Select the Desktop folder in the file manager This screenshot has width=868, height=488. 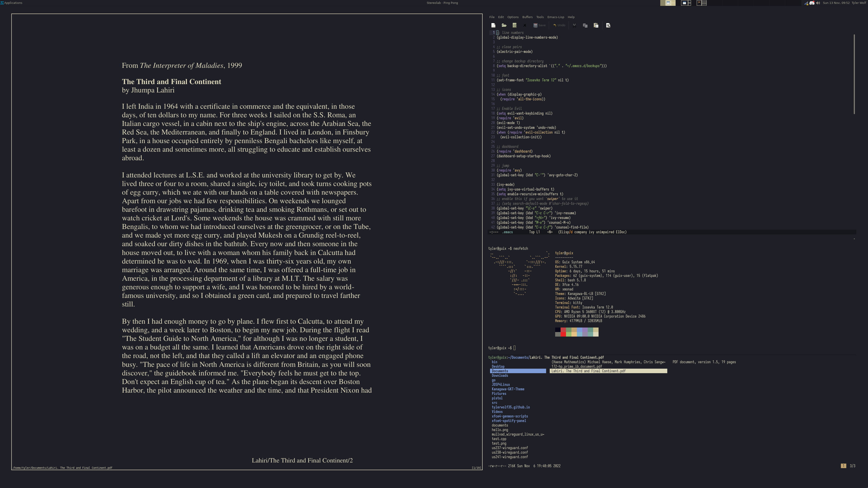tap(498, 366)
